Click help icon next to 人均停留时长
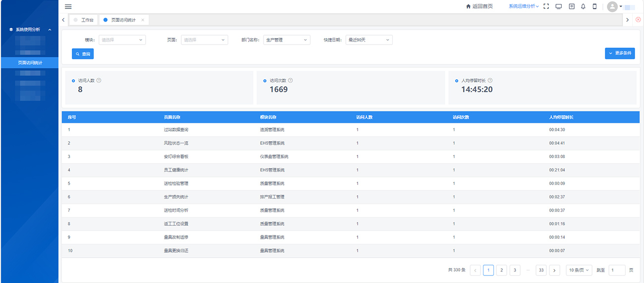 [490, 80]
